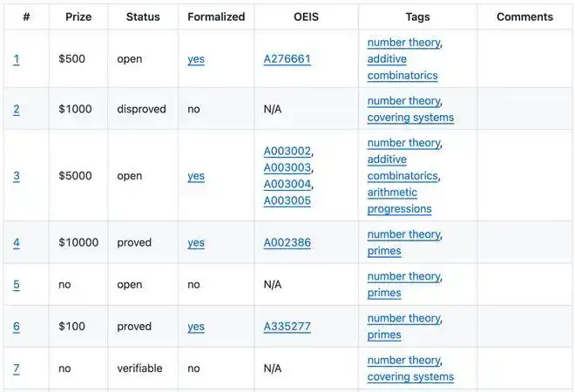This screenshot has width=575, height=392.
Task: Open OEIS sequence A003002
Action: pyautogui.click(x=287, y=152)
